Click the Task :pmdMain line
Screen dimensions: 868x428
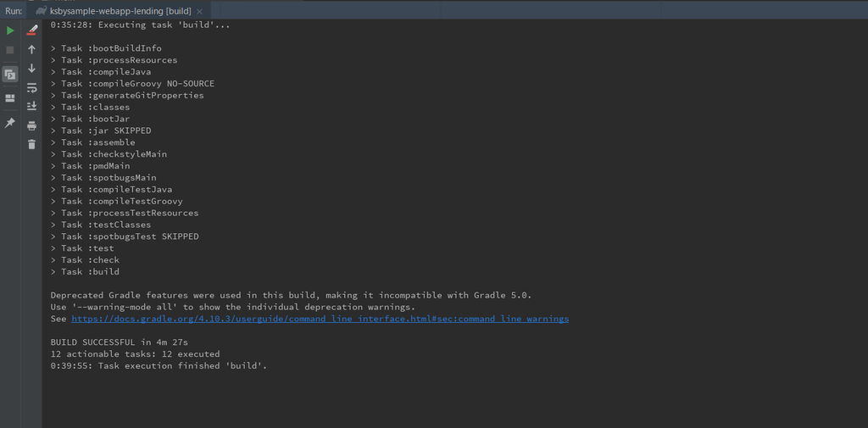(90, 166)
